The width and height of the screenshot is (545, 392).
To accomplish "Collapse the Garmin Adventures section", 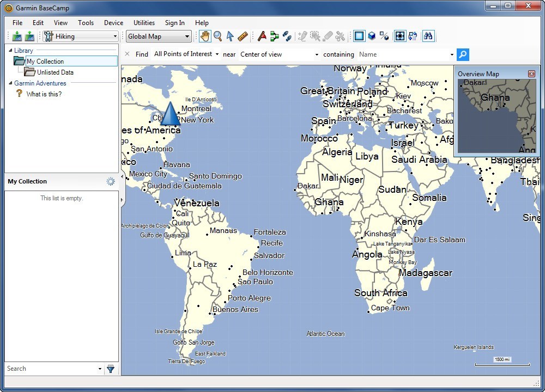I will click(10, 83).
